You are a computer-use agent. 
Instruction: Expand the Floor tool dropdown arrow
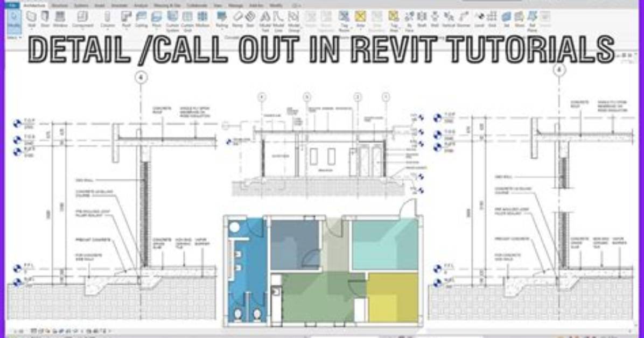click(x=157, y=30)
